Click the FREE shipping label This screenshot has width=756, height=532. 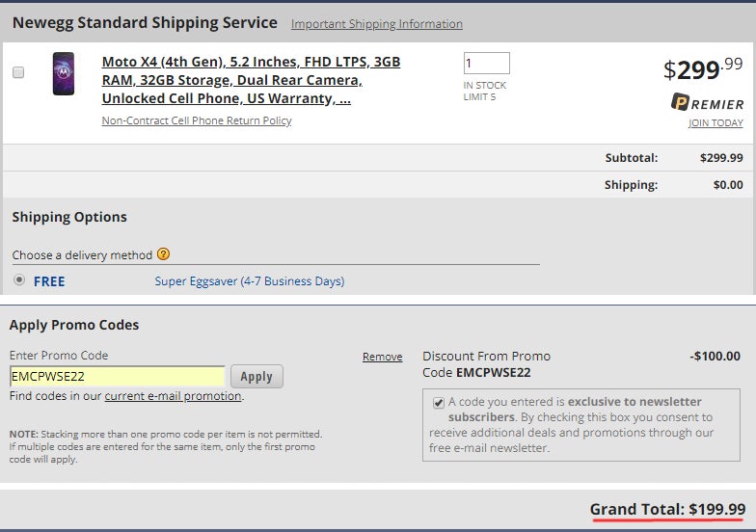[49, 281]
